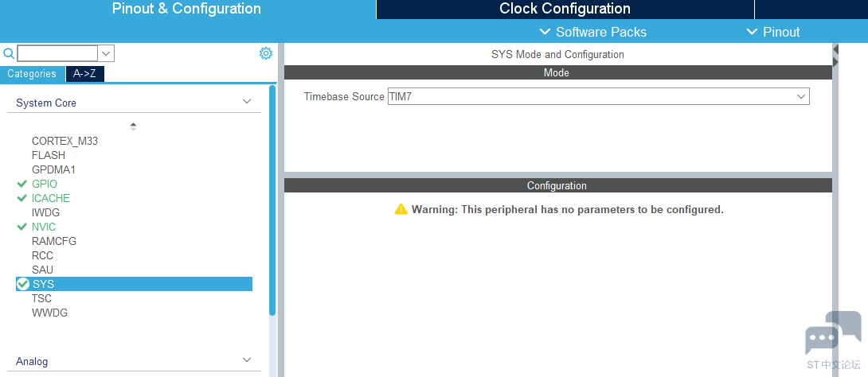868x377 pixels.
Task: Click the peripheral search input field
Action: pyautogui.click(x=57, y=53)
